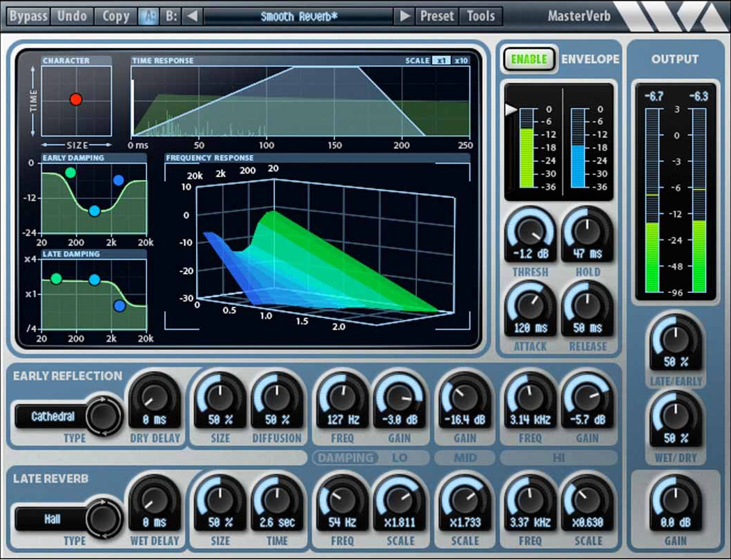Screen dimensions: 731x560
Task: Click the time response graph display
Action: (x=300, y=101)
